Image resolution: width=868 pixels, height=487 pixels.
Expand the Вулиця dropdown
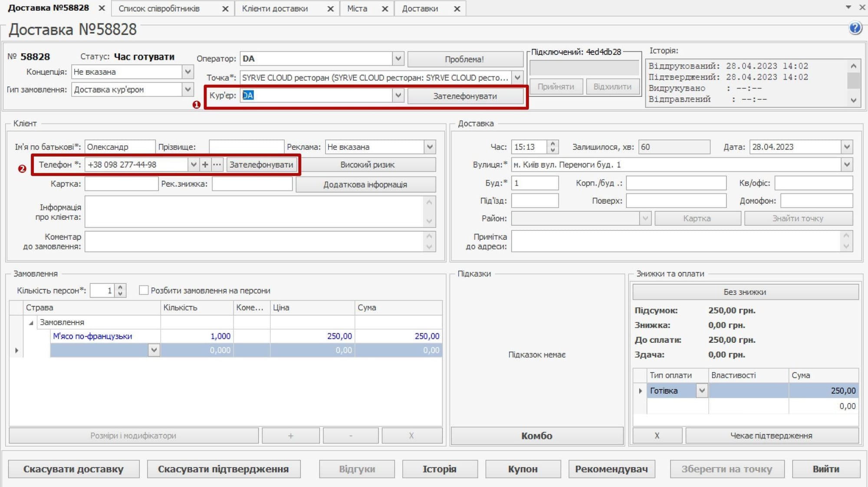(847, 165)
